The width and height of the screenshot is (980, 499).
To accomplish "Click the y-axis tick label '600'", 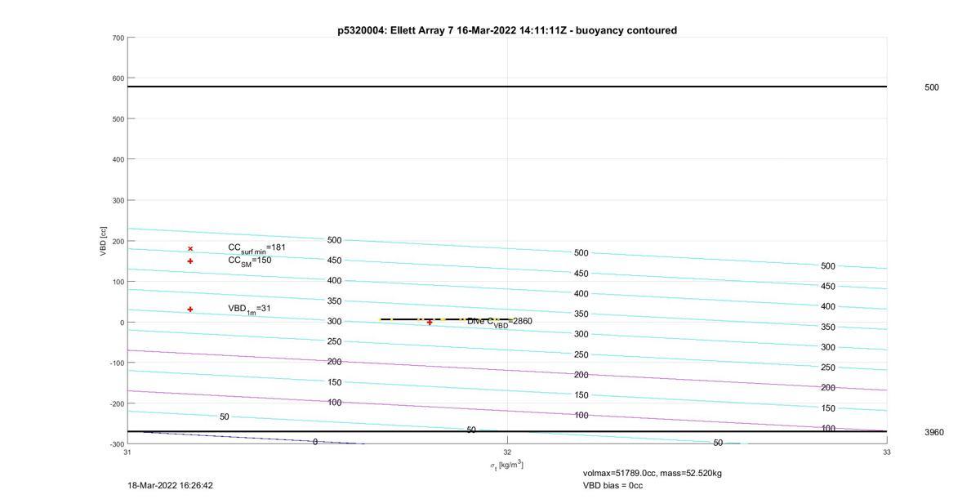I will tap(118, 78).
